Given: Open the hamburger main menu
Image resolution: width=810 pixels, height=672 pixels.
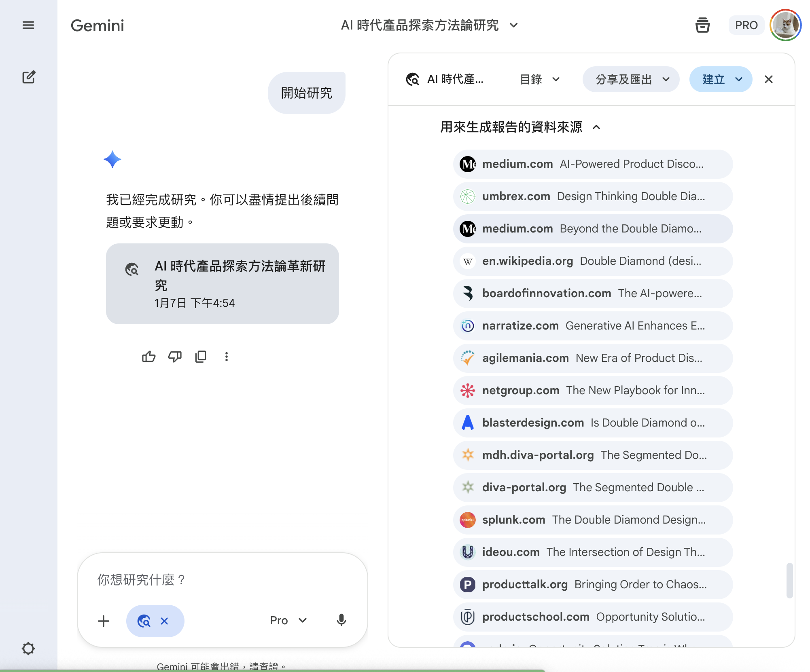Looking at the screenshot, I should point(28,25).
